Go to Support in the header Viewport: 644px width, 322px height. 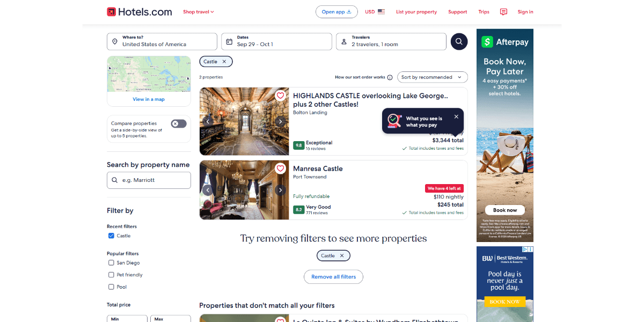[x=458, y=12]
